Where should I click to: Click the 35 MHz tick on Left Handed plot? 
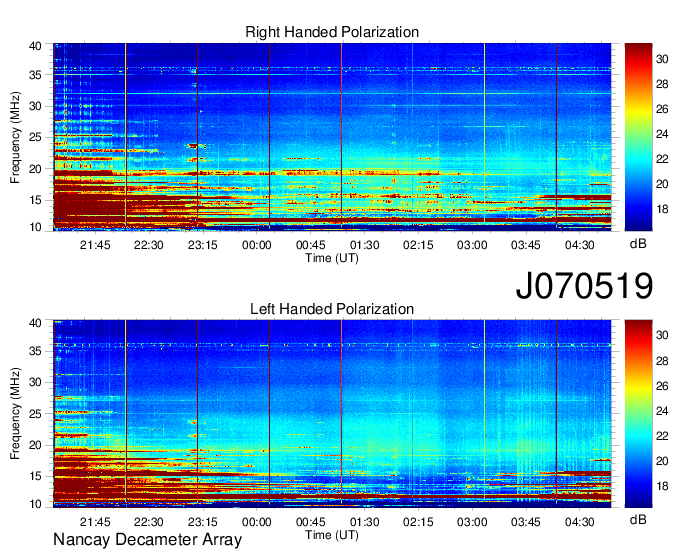pyautogui.click(x=35, y=351)
